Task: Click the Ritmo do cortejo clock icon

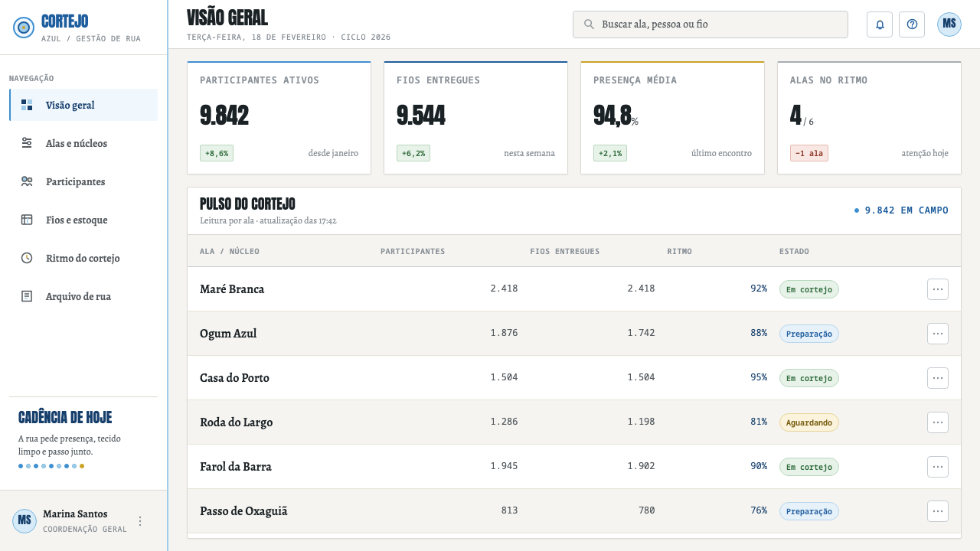Action: [27, 258]
